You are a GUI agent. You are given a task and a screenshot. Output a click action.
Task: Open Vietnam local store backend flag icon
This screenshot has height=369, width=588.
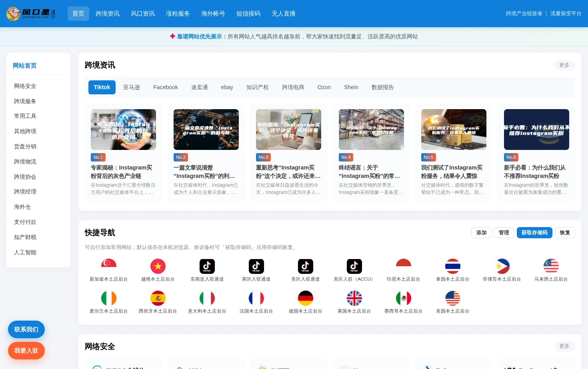pyautogui.click(x=158, y=266)
